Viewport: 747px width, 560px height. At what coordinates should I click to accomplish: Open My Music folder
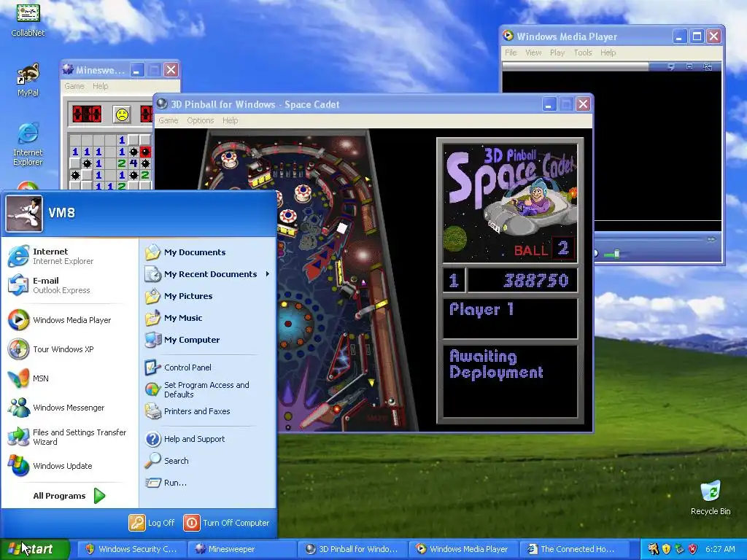(x=208, y=318)
